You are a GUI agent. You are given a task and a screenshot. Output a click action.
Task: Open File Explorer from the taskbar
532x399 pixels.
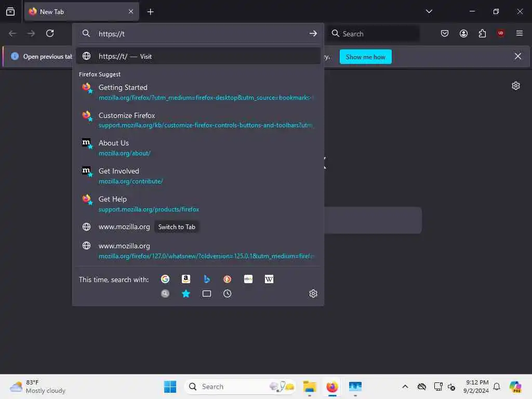(x=310, y=387)
